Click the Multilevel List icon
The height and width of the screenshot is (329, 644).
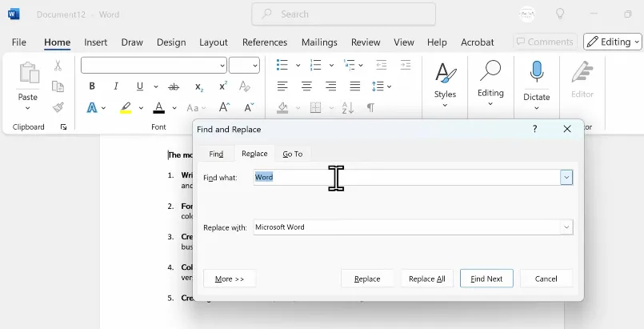(x=349, y=65)
